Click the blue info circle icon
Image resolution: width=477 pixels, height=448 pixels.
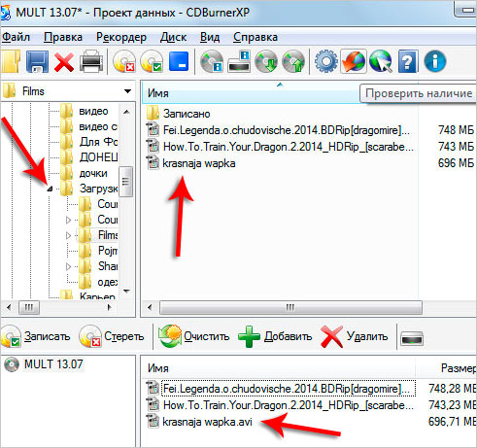(x=435, y=61)
